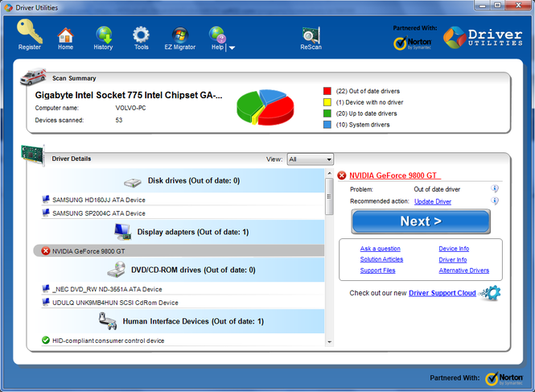Screen dimensions: 535x392
Task: Click Norton logo in footer
Action: 504,378
